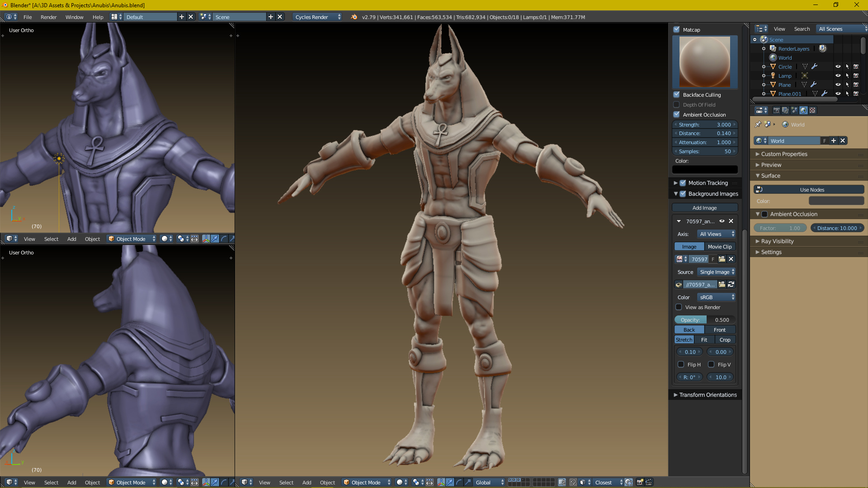Open the Render menu
This screenshot has height=488, width=868.
(x=48, y=17)
